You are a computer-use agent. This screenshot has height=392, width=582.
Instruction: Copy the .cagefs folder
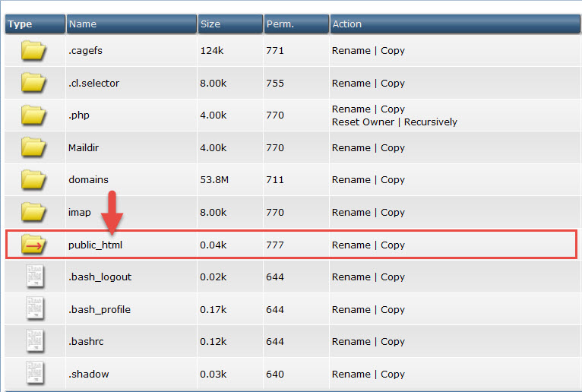point(393,51)
